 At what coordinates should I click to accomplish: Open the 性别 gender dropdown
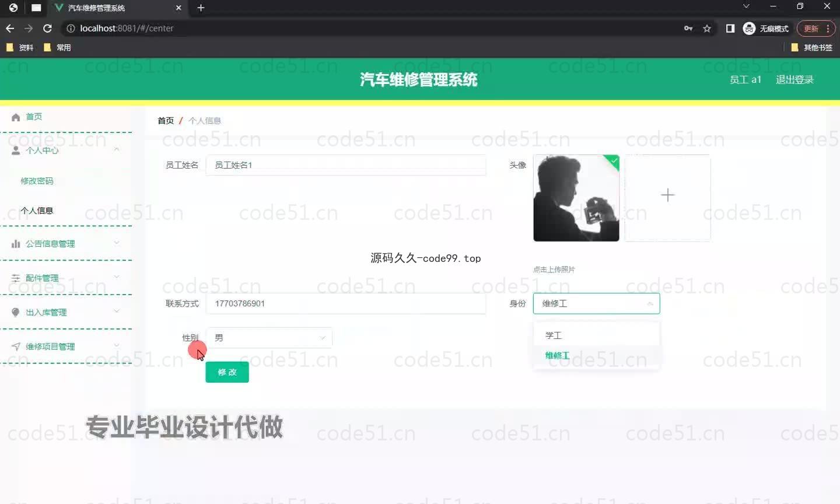[269, 338]
